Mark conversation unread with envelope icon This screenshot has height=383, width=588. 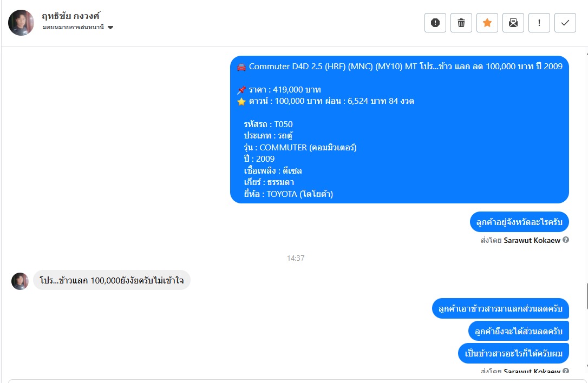(513, 23)
